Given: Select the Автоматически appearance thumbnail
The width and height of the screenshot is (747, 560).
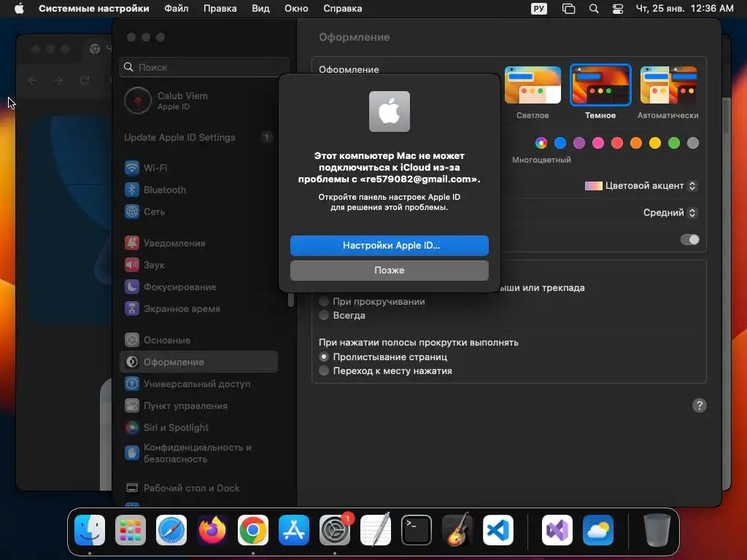Looking at the screenshot, I should 668,85.
